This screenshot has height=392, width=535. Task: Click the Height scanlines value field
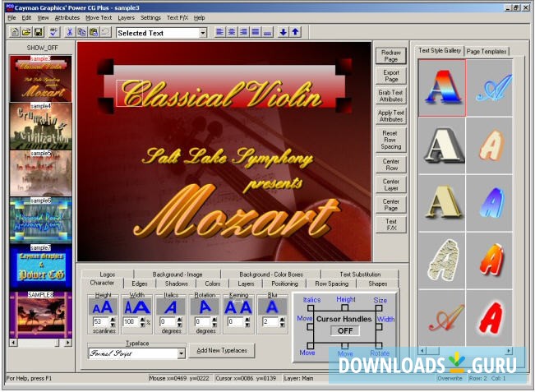point(101,321)
